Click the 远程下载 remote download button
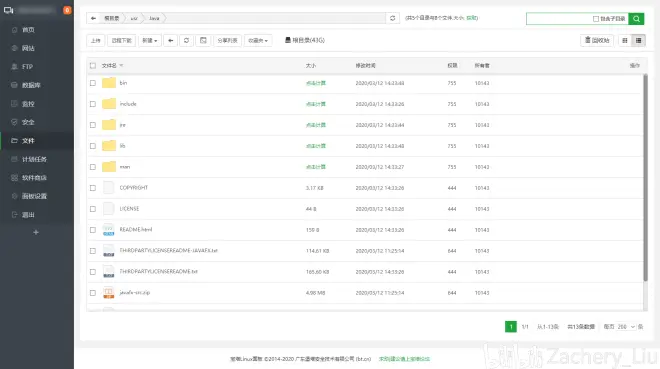660x369 pixels. [122, 40]
